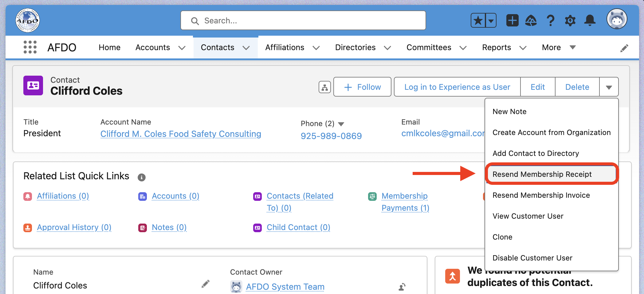View the contact hierarchy icon
The image size is (644, 294).
[x=325, y=87]
